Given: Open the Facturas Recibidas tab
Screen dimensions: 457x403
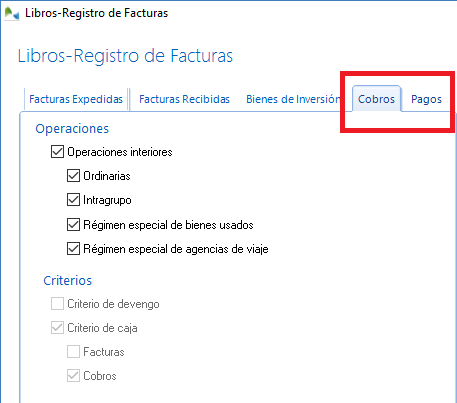Looking at the screenshot, I should (x=184, y=99).
